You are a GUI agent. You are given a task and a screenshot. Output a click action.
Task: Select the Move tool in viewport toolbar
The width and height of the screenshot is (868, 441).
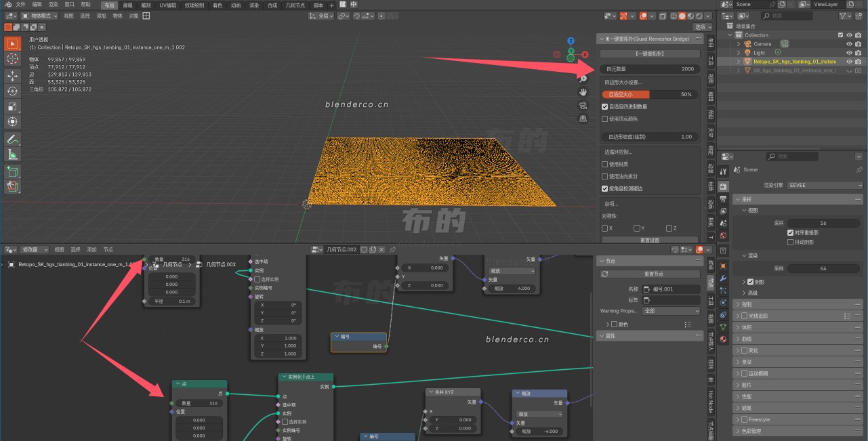click(x=13, y=76)
